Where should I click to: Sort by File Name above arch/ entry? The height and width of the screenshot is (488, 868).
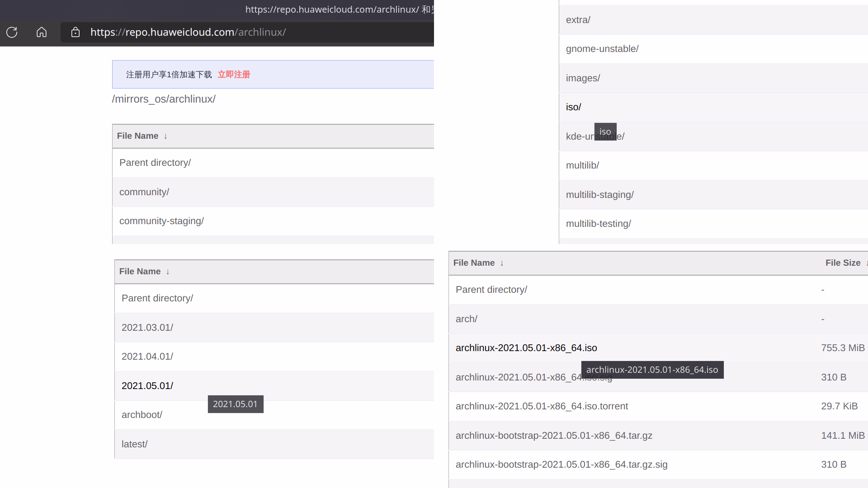(474, 263)
